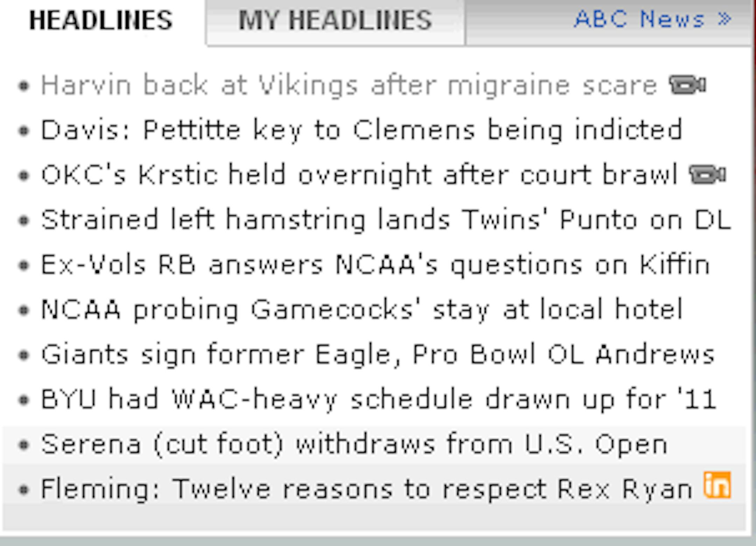Switch to the HEADLINES tab

coord(101,20)
